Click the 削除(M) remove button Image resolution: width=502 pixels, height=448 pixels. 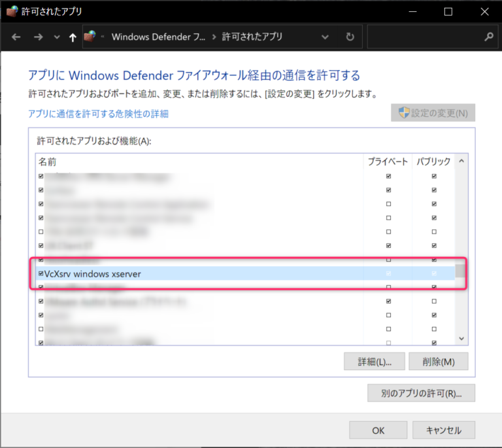point(439,362)
